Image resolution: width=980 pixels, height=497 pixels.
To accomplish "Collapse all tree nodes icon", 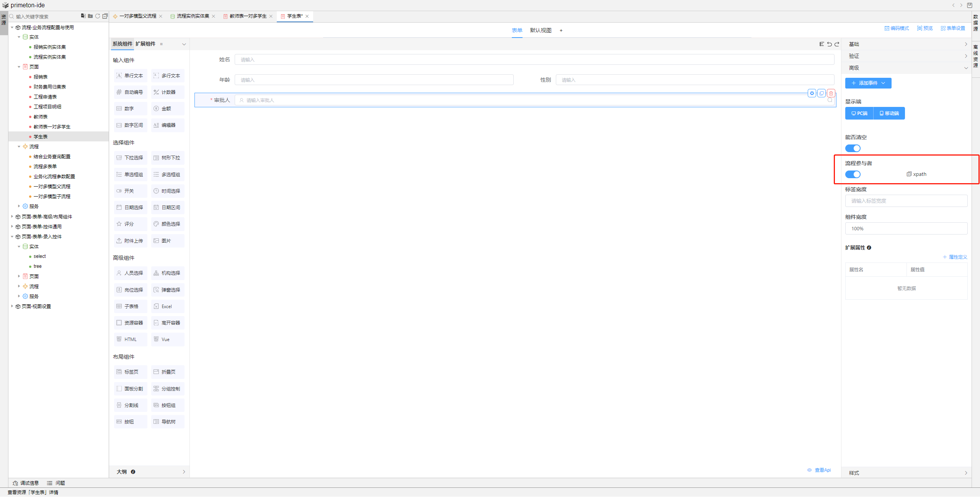I will point(105,16).
